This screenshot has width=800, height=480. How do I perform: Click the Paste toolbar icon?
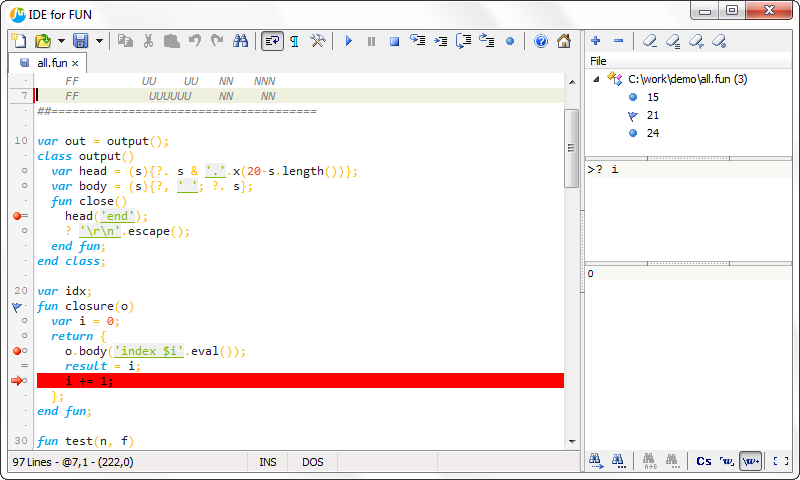[171, 41]
